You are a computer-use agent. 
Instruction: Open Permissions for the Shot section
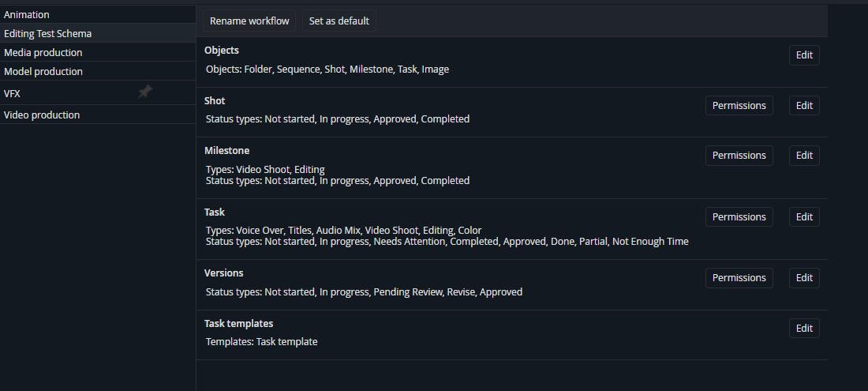pyautogui.click(x=739, y=106)
